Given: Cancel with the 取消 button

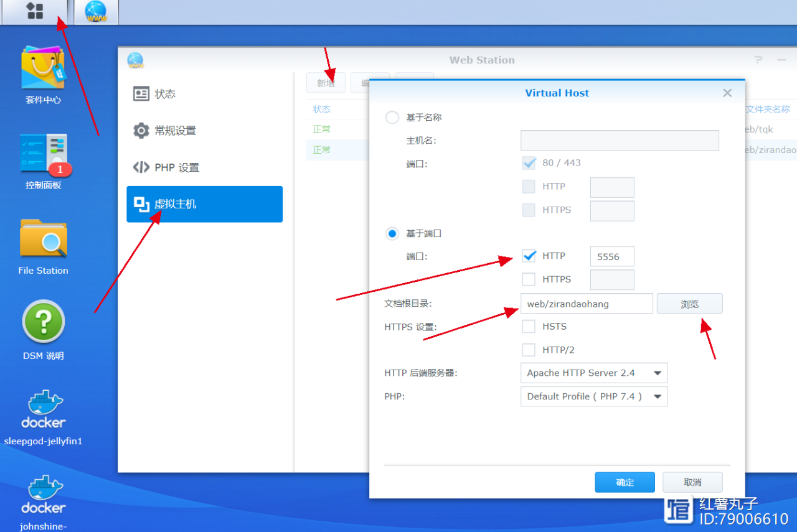Looking at the screenshot, I should click(692, 483).
